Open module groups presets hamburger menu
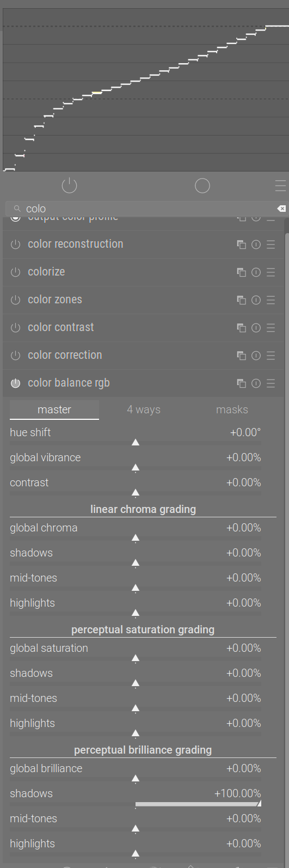The image size is (289, 868). 280,186
